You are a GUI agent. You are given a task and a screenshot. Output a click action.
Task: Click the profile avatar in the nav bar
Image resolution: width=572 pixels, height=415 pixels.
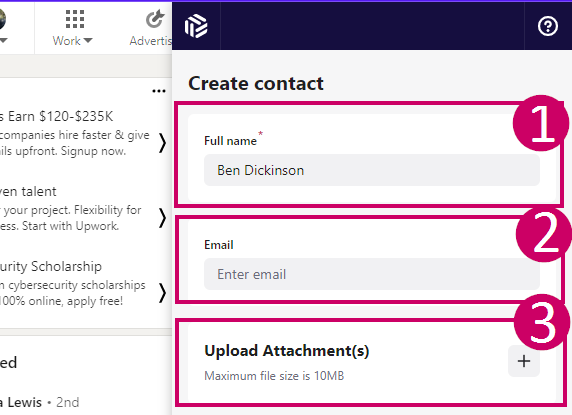click(3, 19)
